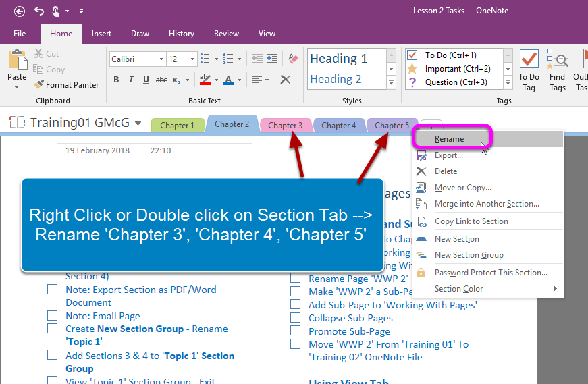Image resolution: width=588 pixels, height=384 pixels.
Task: Apply Subscript formatting
Action: pos(176,80)
